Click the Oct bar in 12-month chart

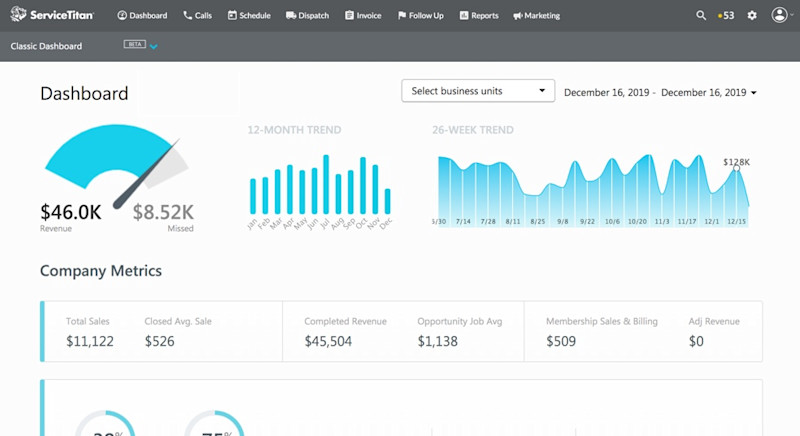[x=363, y=186]
